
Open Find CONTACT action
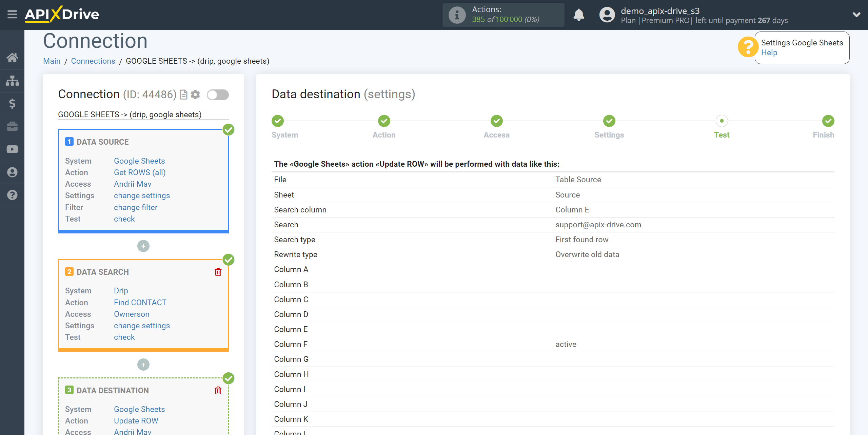tap(140, 303)
